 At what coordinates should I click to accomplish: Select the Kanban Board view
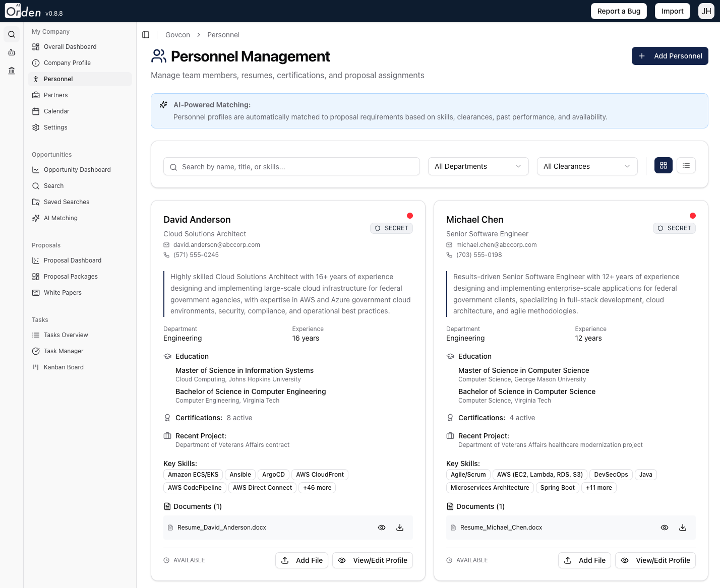pyautogui.click(x=63, y=367)
